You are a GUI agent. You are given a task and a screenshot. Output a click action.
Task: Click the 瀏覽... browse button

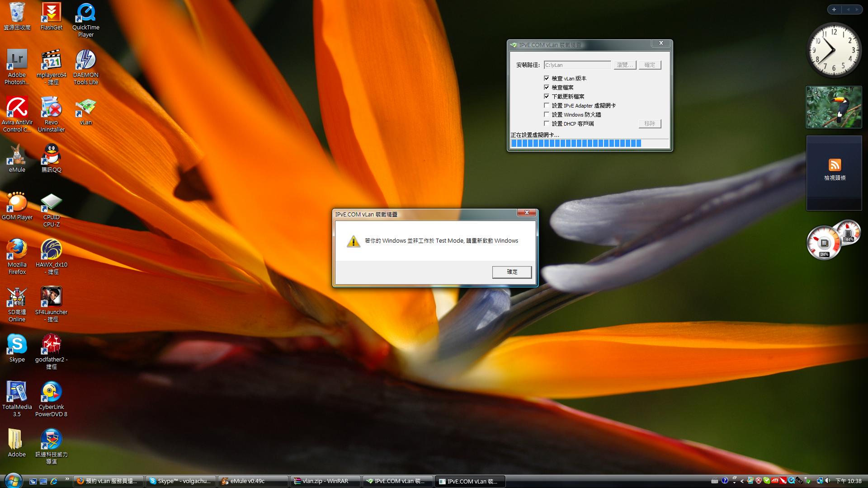click(x=624, y=65)
